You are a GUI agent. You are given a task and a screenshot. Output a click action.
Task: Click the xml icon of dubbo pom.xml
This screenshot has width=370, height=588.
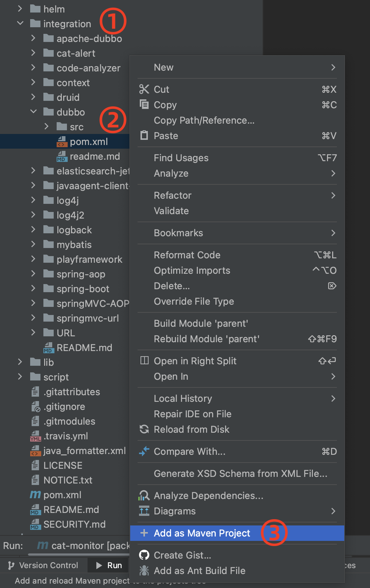pyautogui.click(x=62, y=142)
